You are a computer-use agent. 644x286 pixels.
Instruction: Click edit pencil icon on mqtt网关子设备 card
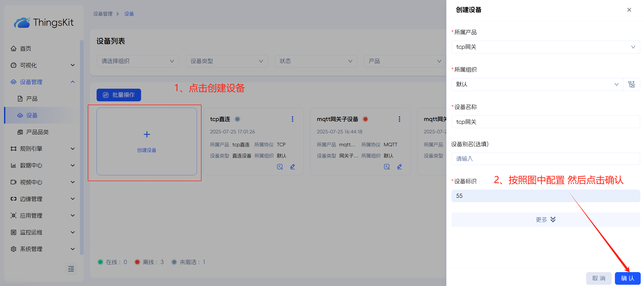(399, 167)
